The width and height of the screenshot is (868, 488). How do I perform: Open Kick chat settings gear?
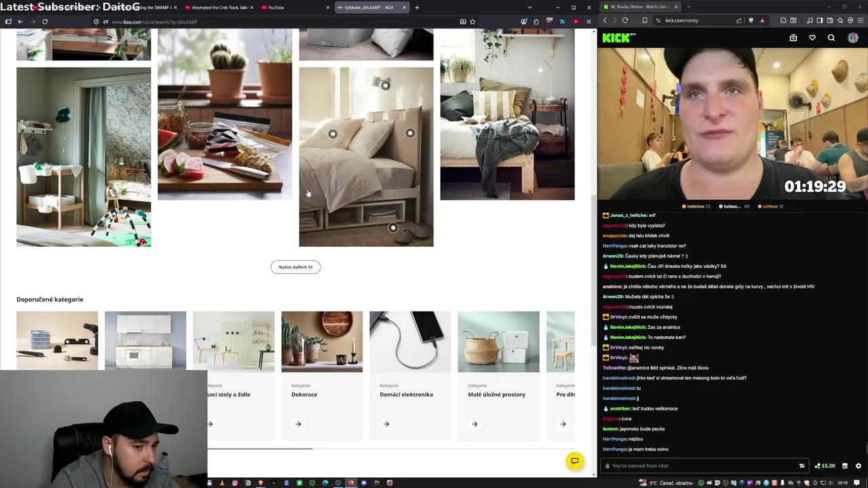(859, 466)
